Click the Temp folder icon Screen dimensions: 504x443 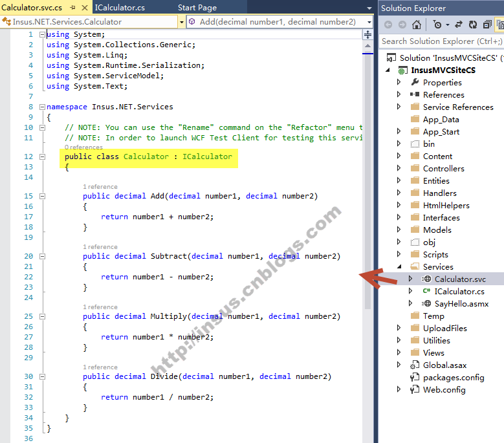[x=415, y=316]
